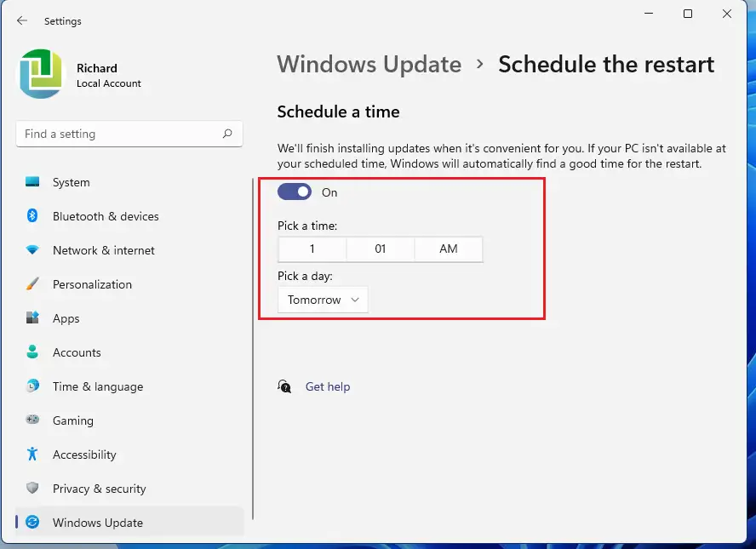Go to Privacy & security settings
Screen dimensions: 756x549
(x=129, y=489)
